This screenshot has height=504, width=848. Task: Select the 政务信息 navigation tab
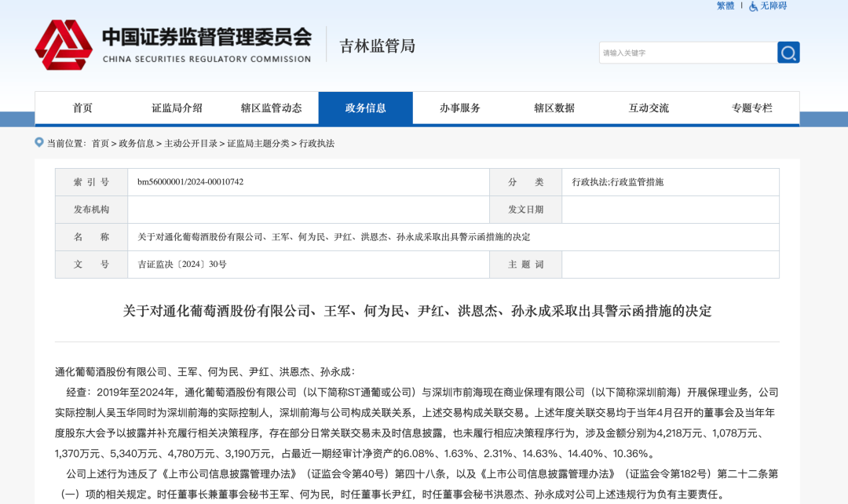coord(366,108)
